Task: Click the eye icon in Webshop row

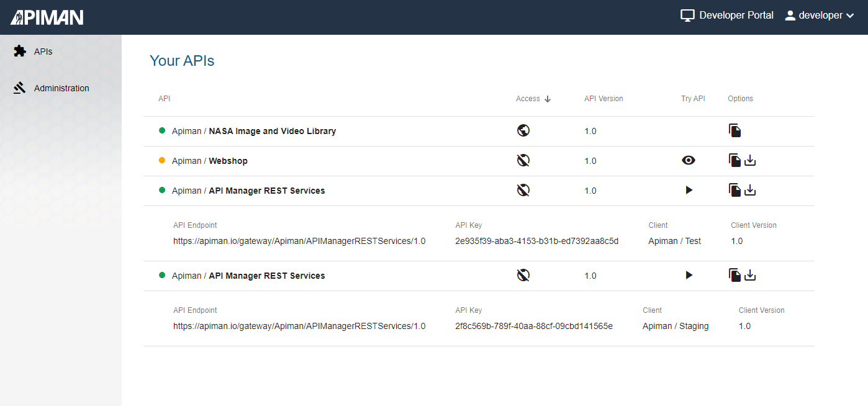Action: tap(689, 160)
